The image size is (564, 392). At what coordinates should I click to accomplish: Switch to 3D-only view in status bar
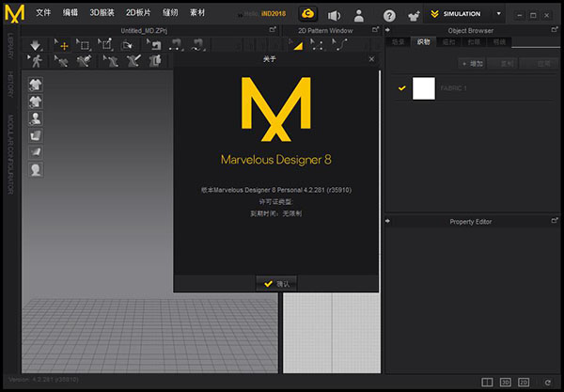(506, 382)
